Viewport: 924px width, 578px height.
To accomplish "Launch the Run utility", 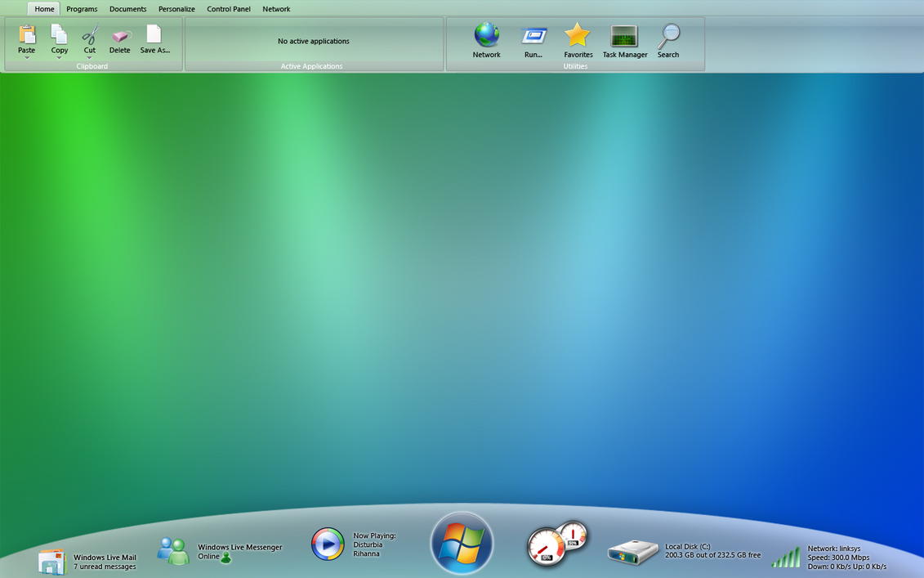I will click(534, 37).
